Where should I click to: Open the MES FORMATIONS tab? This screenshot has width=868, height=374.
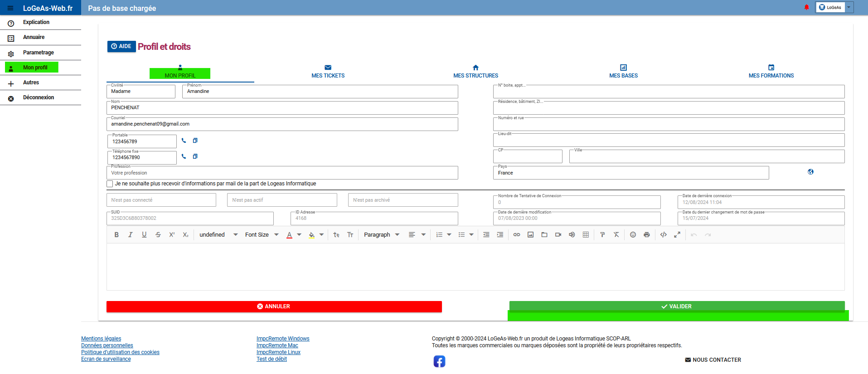[771, 72]
